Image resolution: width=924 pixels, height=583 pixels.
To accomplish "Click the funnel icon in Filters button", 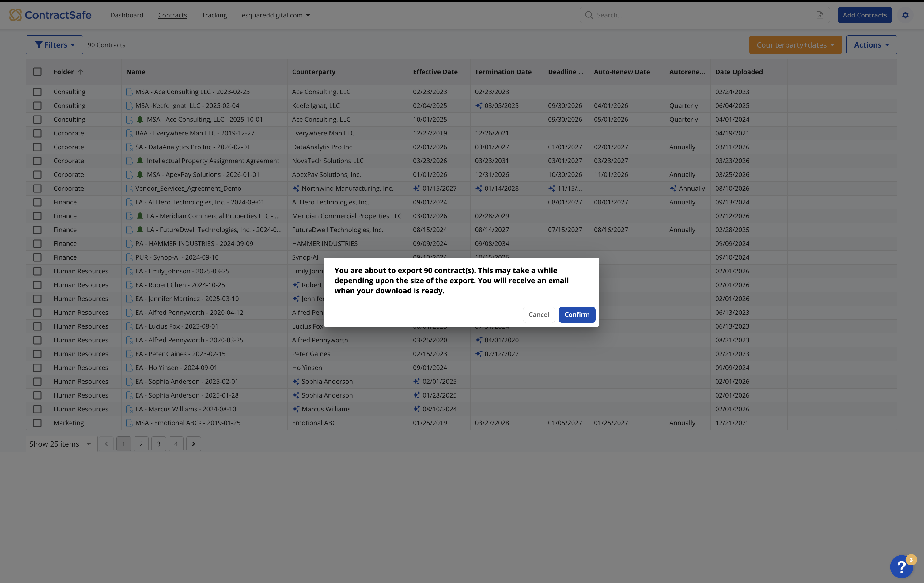I will [39, 45].
